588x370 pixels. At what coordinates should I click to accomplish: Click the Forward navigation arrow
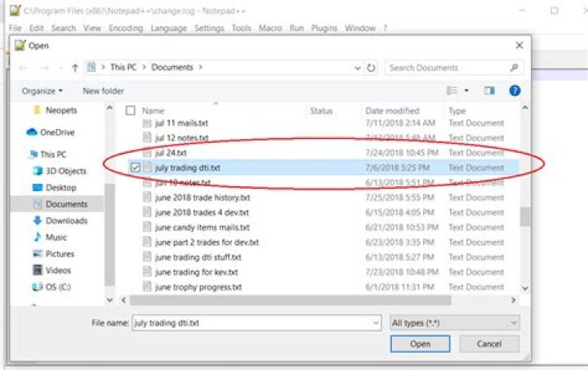(x=44, y=68)
